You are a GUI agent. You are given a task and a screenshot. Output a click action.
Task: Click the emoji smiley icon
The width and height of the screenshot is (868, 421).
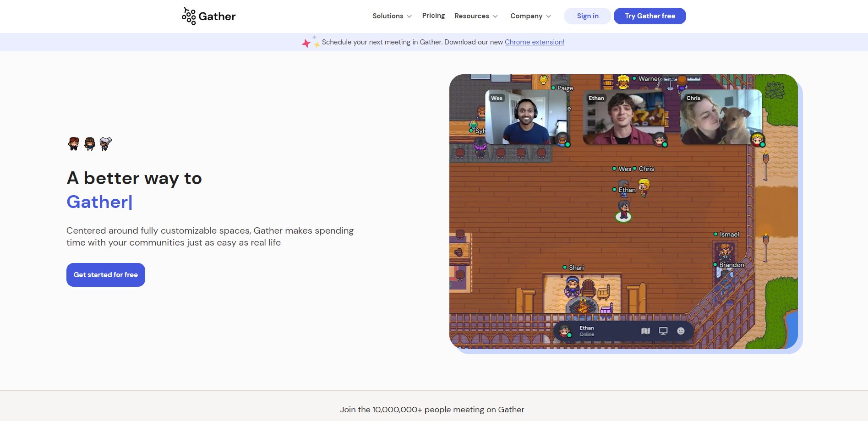tap(681, 331)
